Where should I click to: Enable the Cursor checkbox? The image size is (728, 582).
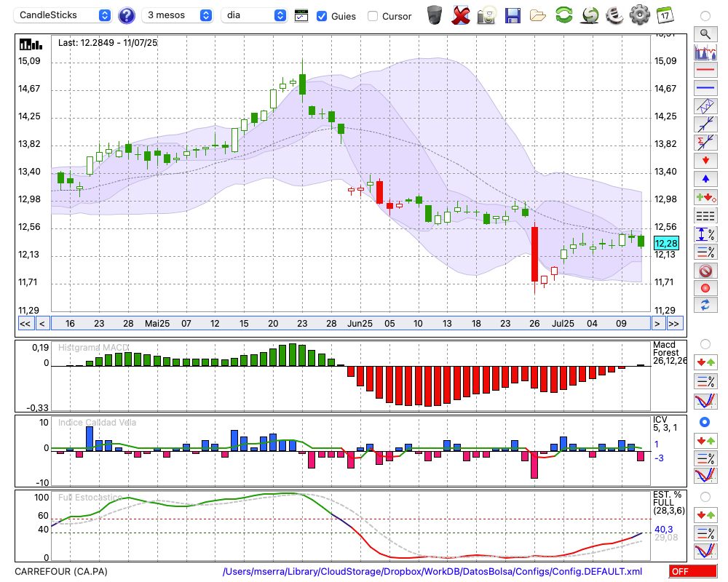[x=372, y=16]
